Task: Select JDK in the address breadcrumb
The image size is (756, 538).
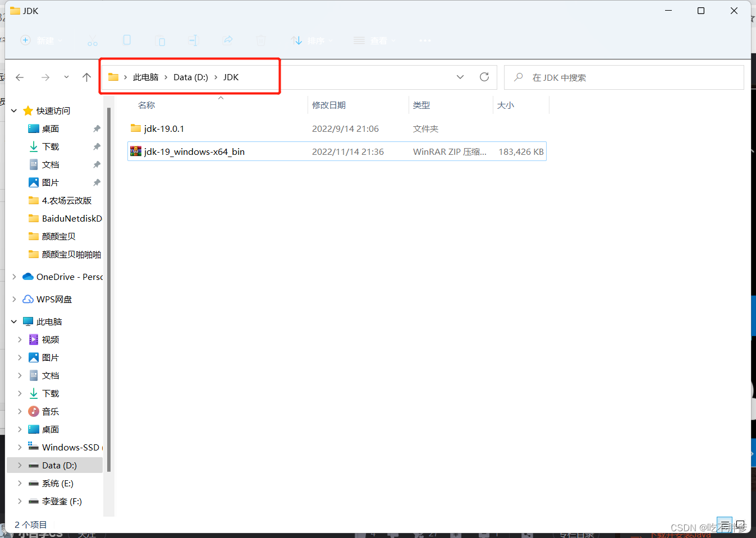Action: (231, 77)
